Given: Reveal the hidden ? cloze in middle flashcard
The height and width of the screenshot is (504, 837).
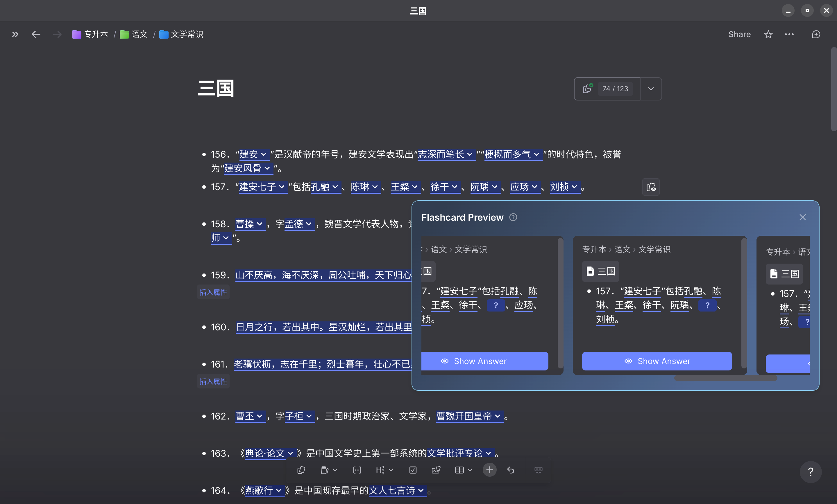Looking at the screenshot, I should pos(707,305).
